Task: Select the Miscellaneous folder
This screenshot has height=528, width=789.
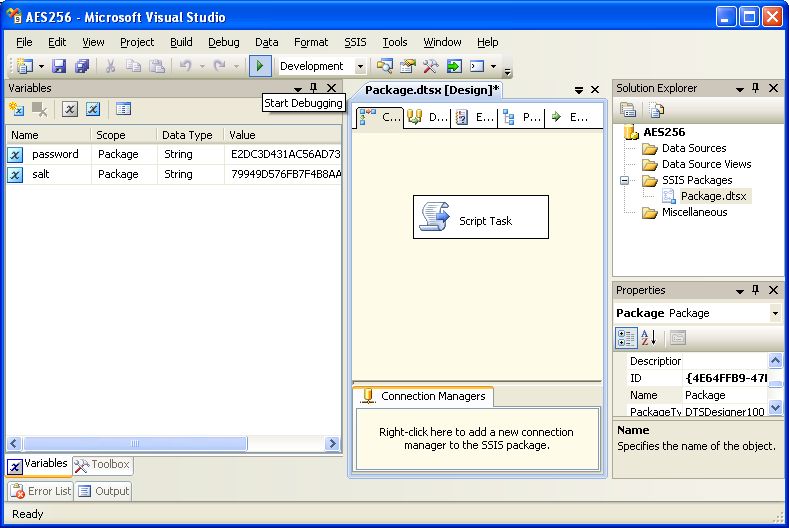Action: click(694, 212)
